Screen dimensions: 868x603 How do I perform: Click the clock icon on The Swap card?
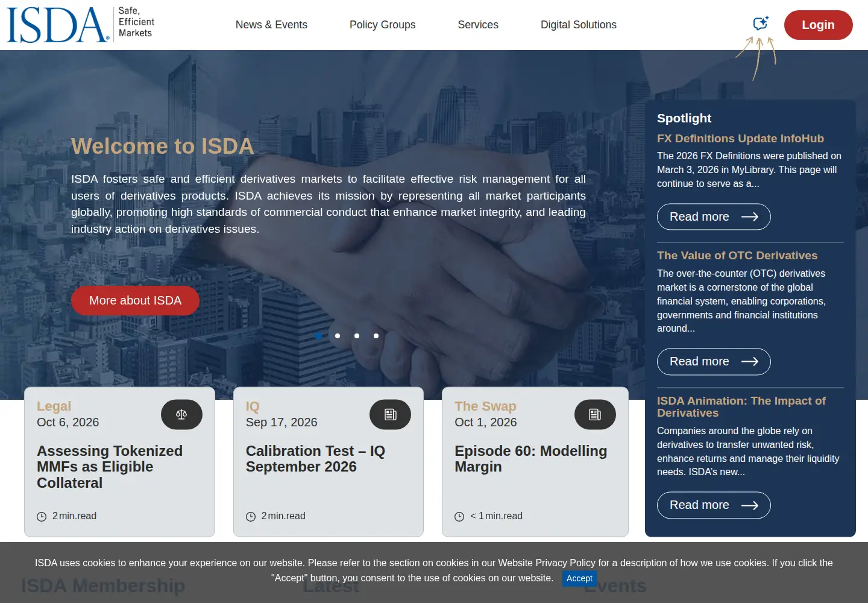[x=459, y=517]
